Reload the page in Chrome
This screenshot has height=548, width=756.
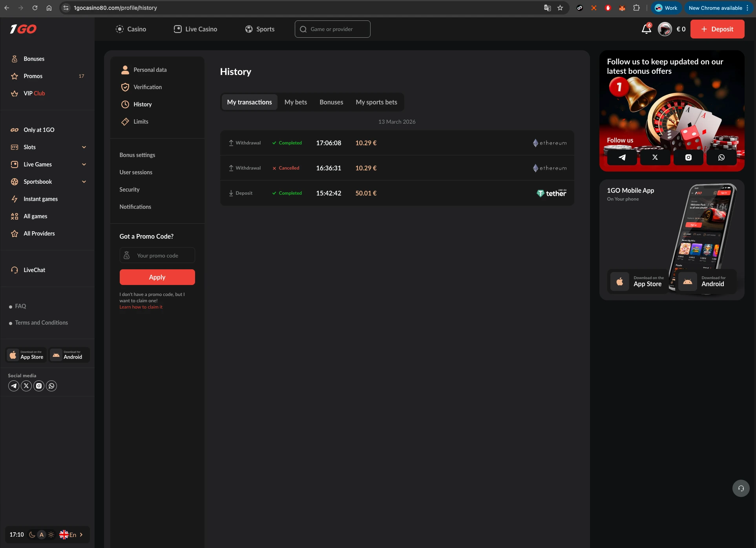(x=35, y=8)
